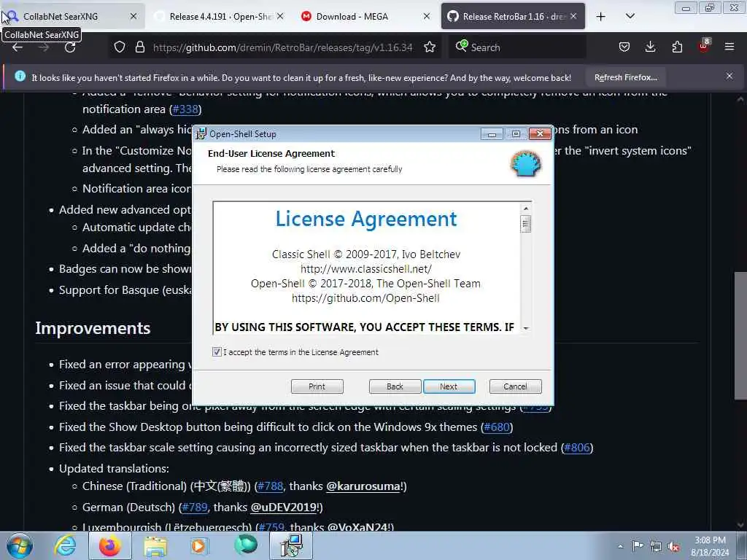Click the page vertical scrollbar thumb
Screen dimensions: 747x560
coord(740,335)
